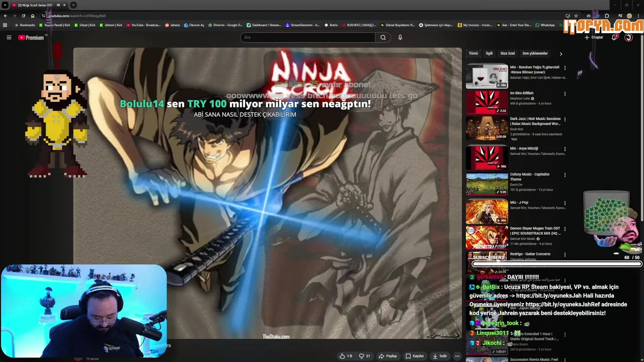Open the YouTube account avatar menu
Image resolution: width=644 pixels, height=362 pixels.
(x=628, y=37)
